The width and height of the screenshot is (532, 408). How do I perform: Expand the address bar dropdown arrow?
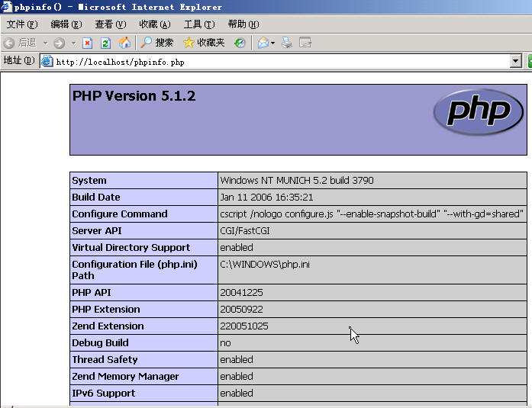click(516, 62)
